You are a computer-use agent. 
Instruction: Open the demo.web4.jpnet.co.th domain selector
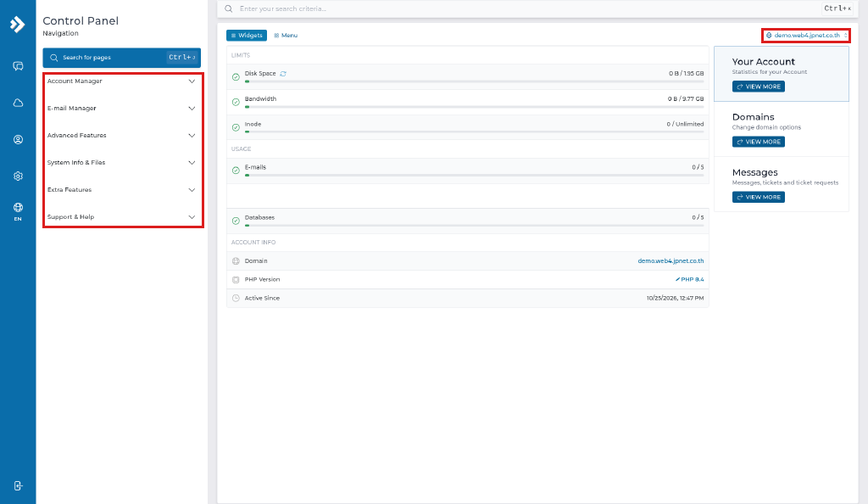pos(806,36)
